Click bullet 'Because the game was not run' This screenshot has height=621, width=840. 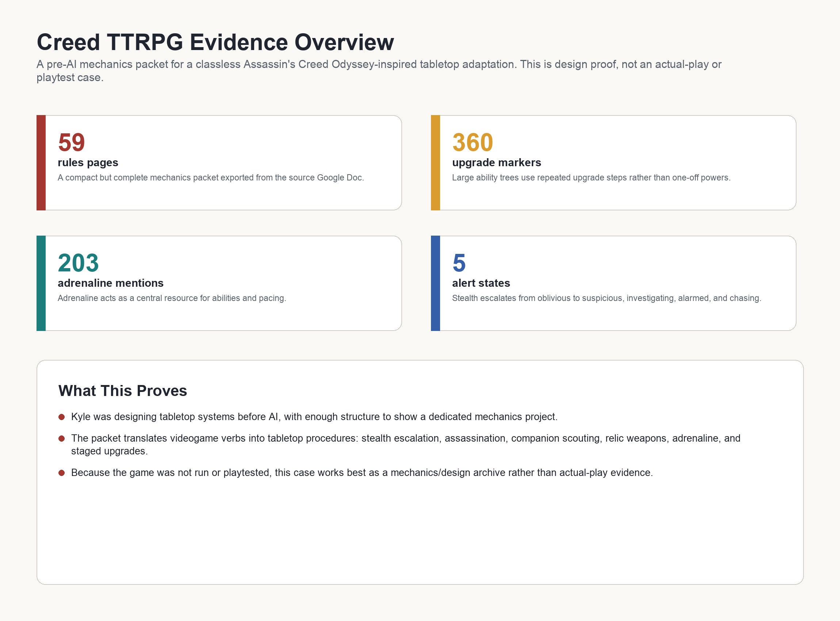tap(362, 473)
